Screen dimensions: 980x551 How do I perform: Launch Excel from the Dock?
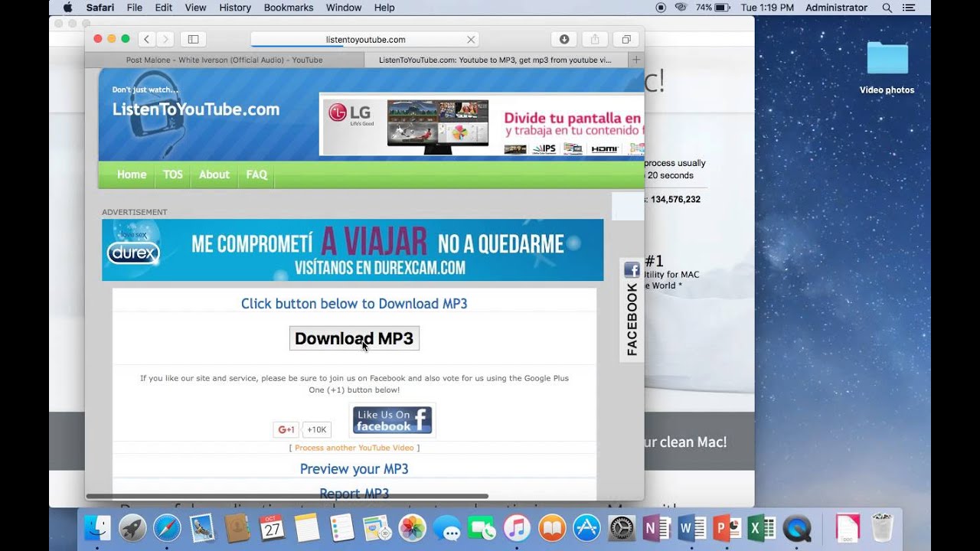pyautogui.click(x=762, y=528)
